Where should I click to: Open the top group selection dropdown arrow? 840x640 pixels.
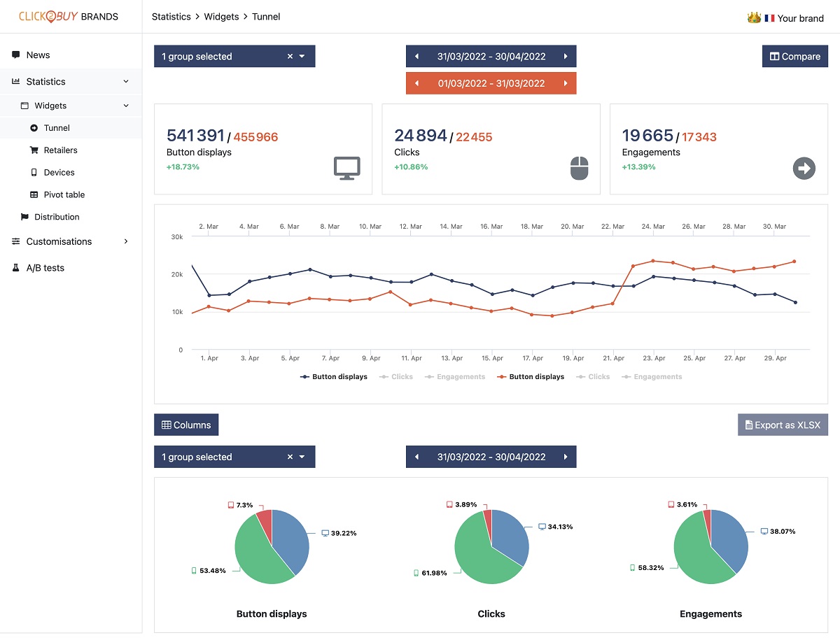coord(302,57)
